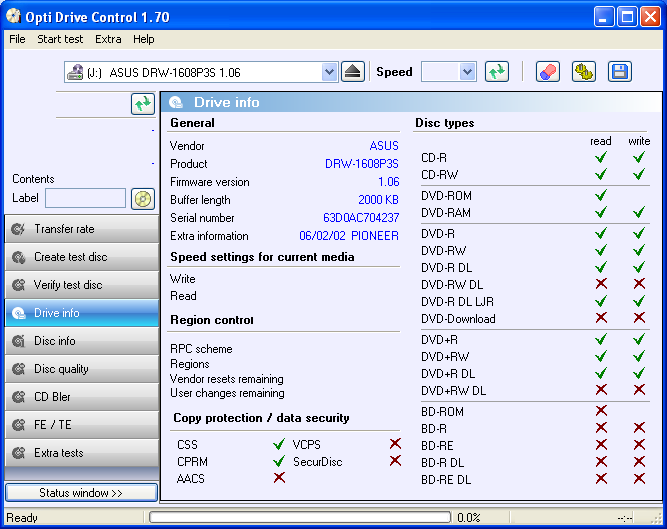The width and height of the screenshot is (667, 529).
Task: Click the firmware version value 1.06
Action: coord(389,182)
